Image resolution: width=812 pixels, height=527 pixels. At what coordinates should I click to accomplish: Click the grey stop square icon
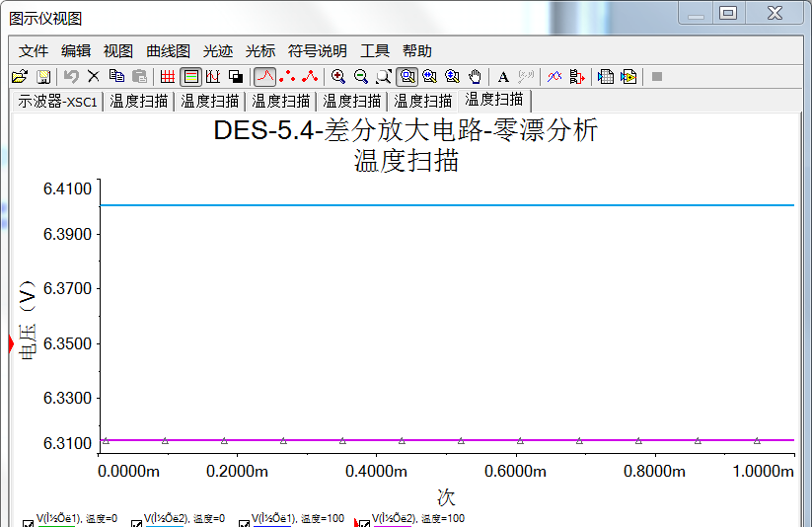(657, 77)
